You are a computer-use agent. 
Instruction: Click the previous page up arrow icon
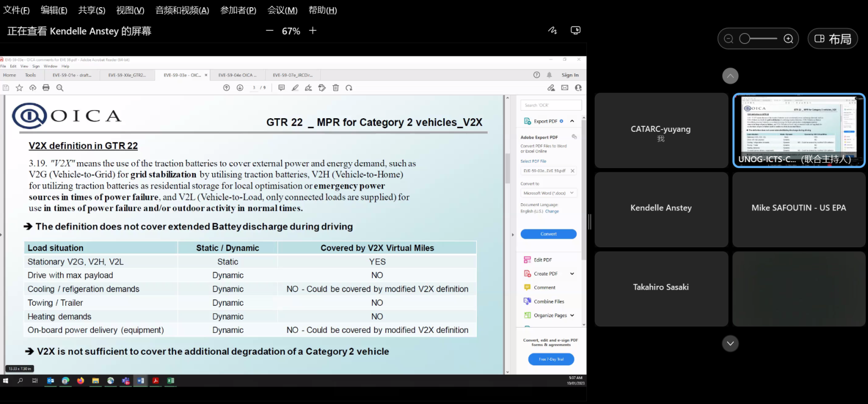227,88
